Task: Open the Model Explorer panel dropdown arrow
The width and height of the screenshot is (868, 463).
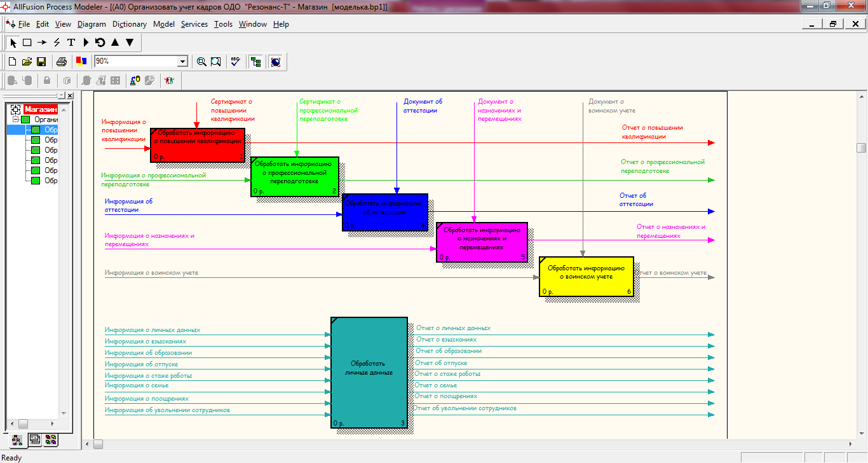Action: (62, 95)
